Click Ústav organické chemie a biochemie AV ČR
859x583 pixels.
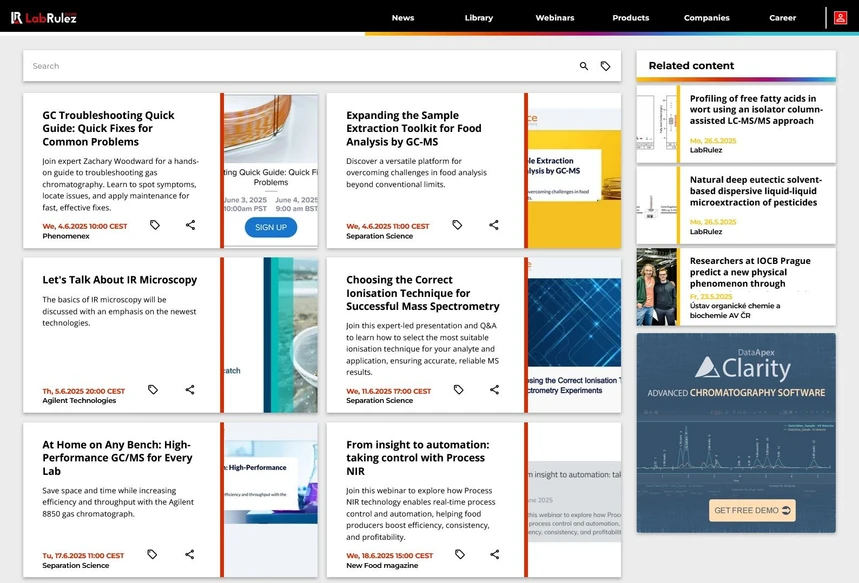click(x=735, y=311)
